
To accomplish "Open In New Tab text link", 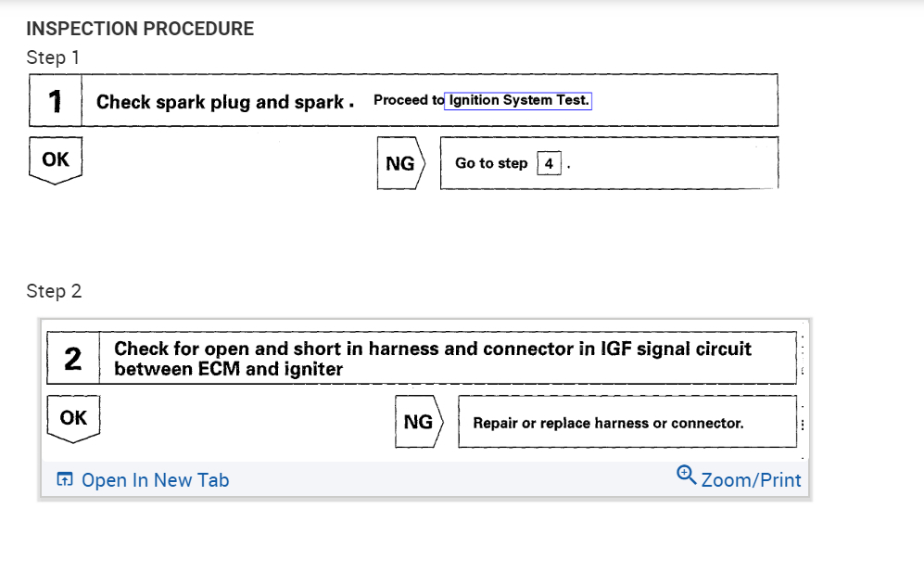I will 155,480.
